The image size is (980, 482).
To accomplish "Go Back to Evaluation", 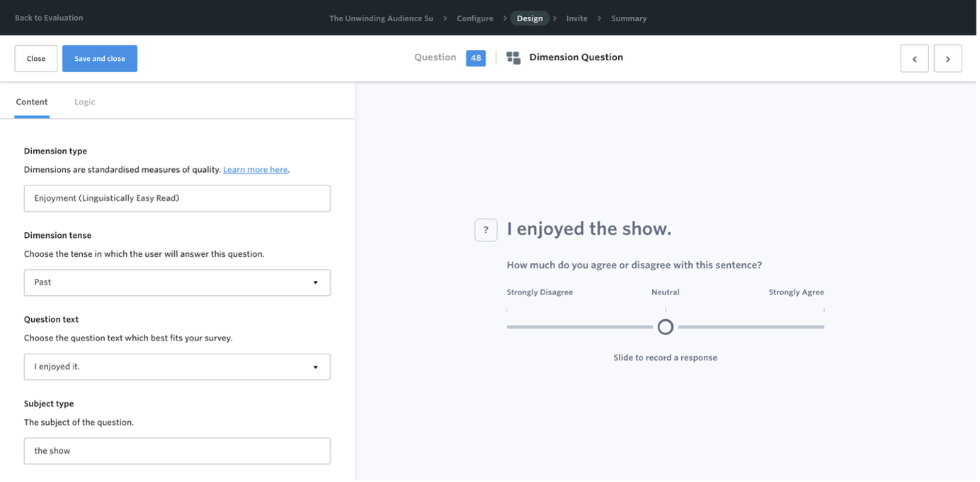I will (49, 18).
